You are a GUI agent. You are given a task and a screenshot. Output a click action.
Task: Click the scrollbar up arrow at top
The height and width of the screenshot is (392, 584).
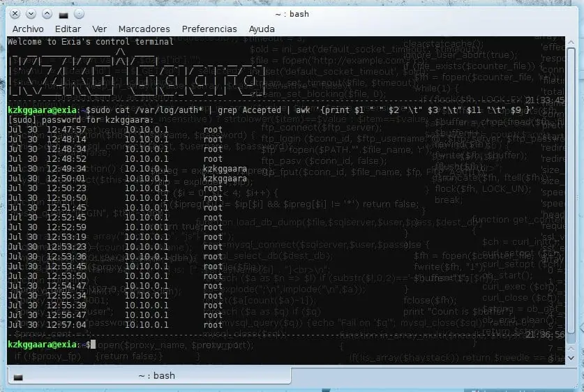[571, 42]
